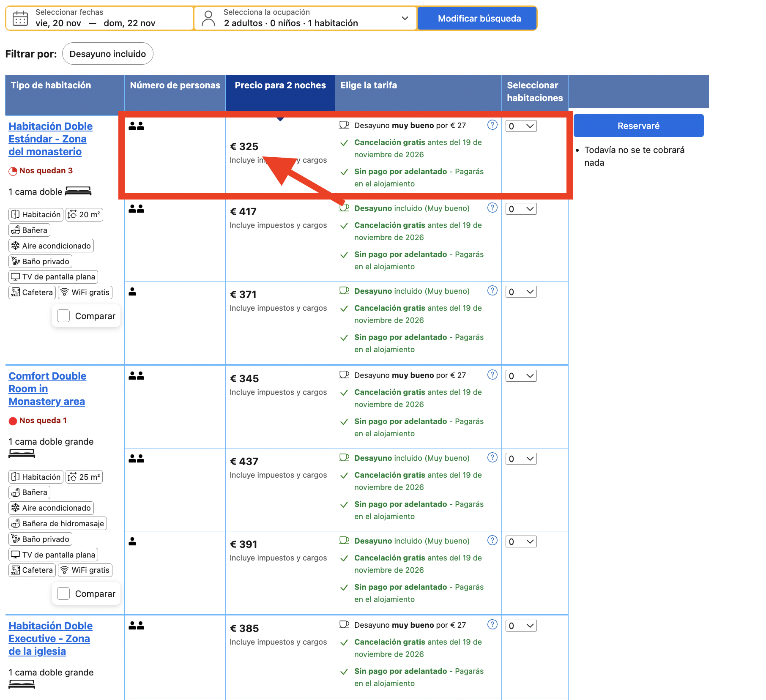Click the check-in date 'vie, 20 nov'
766x700 pixels.
[58, 23]
